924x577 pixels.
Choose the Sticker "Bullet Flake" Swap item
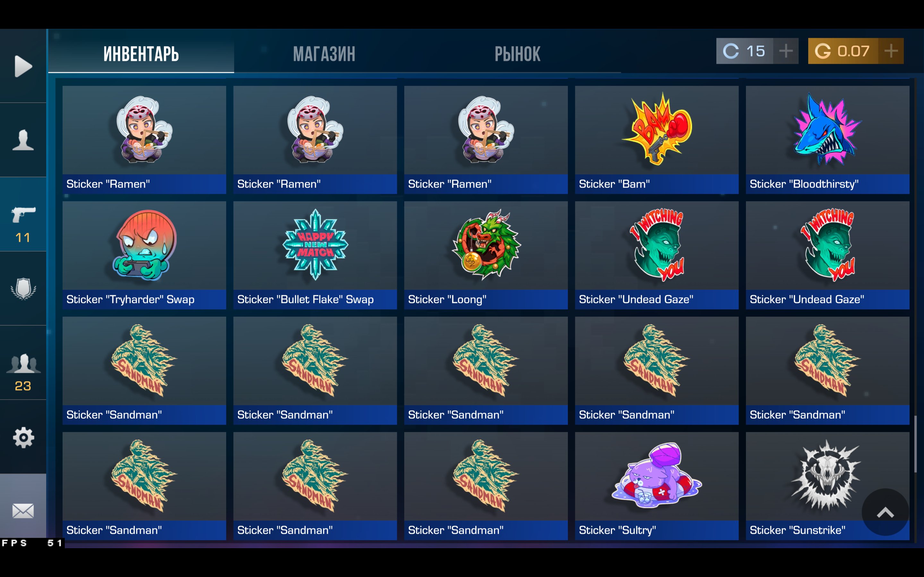315,255
